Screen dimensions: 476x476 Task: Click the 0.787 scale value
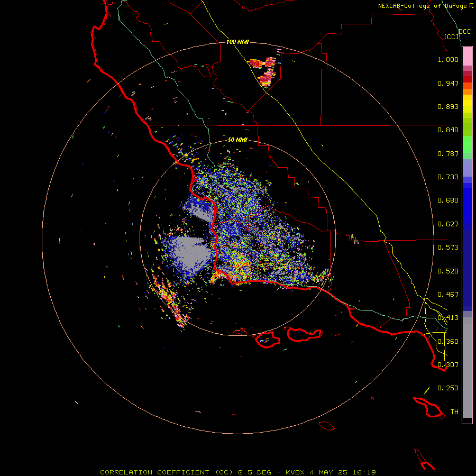[448, 153]
